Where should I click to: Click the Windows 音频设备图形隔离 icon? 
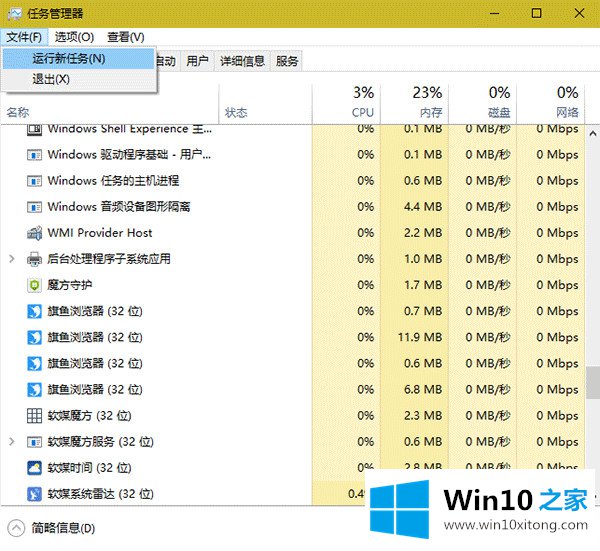pyautogui.click(x=34, y=207)
